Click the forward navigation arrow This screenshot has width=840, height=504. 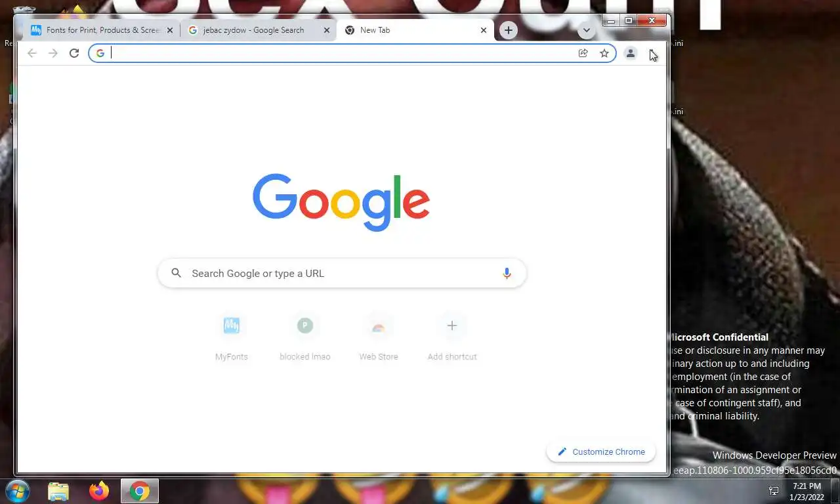coord(53,53)
